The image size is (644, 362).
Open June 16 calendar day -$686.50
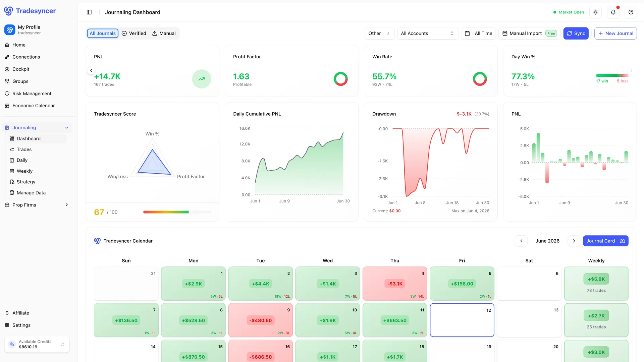coord(260,351)
